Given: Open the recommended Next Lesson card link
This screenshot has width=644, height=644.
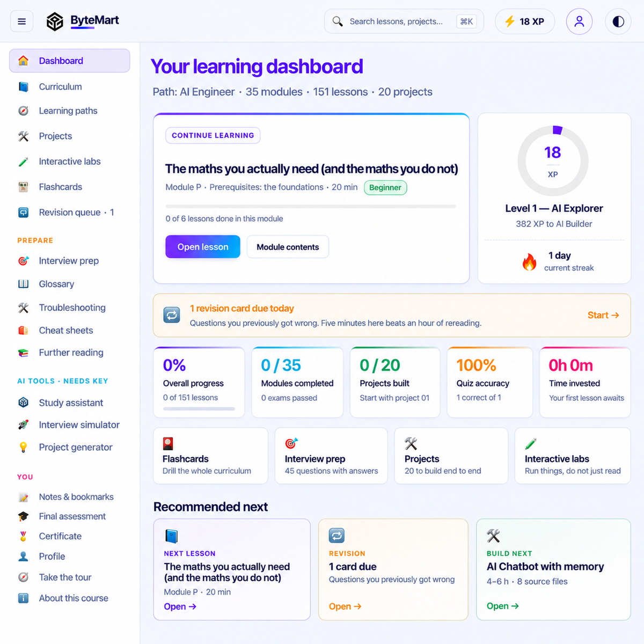Looking at the screenshot, I should pyautogui.click(x=180, y=606).
